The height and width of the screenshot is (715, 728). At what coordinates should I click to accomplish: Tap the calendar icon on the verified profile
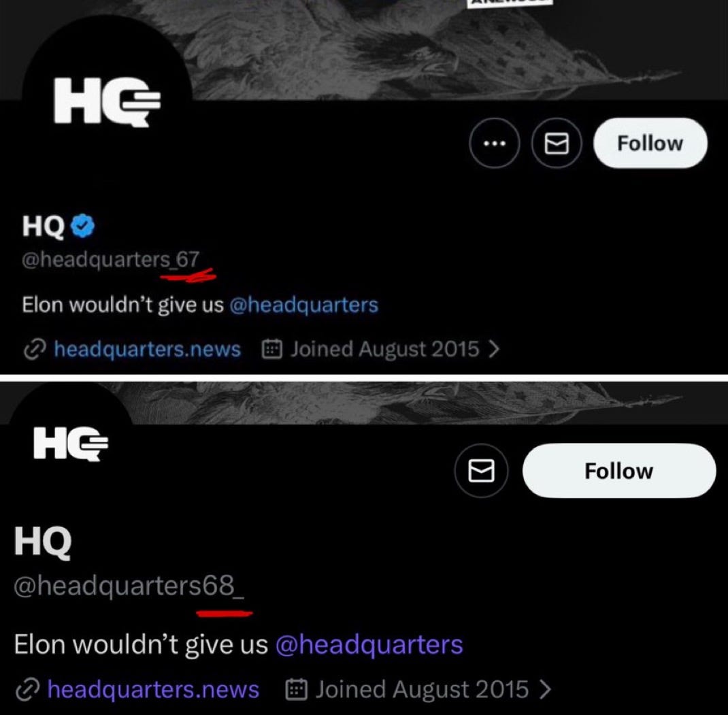tap(271, 349)
